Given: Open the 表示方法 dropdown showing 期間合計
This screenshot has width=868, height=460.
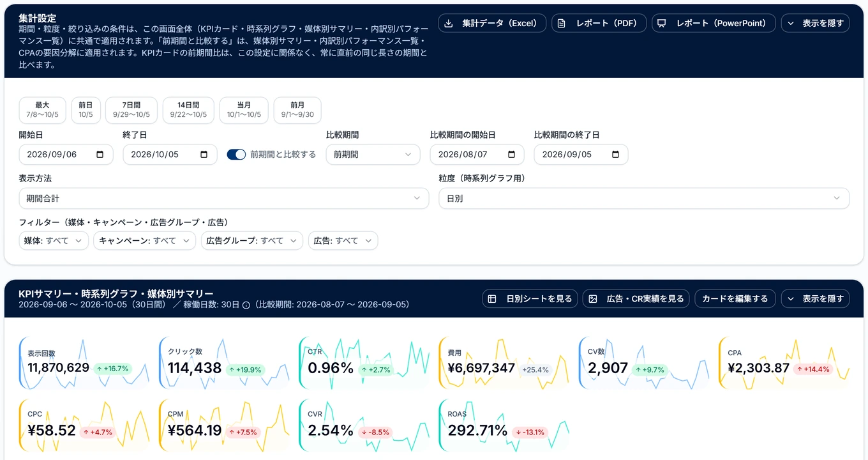Looking at the screenshot, I should coord(224,199).
